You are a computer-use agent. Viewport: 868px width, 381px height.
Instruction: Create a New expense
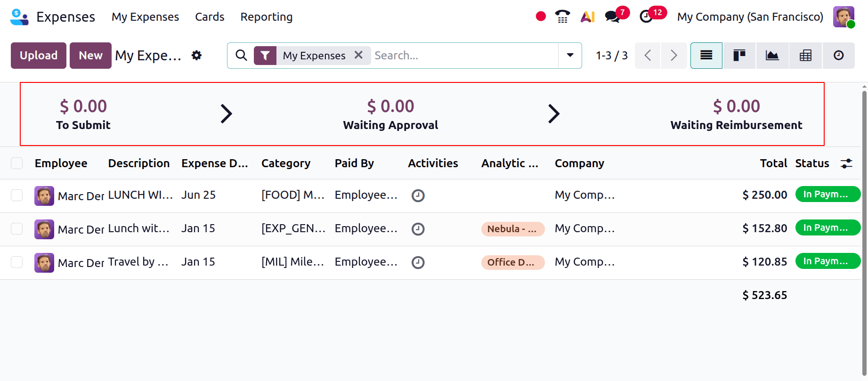pyautogui.click(x=90, y=56)
